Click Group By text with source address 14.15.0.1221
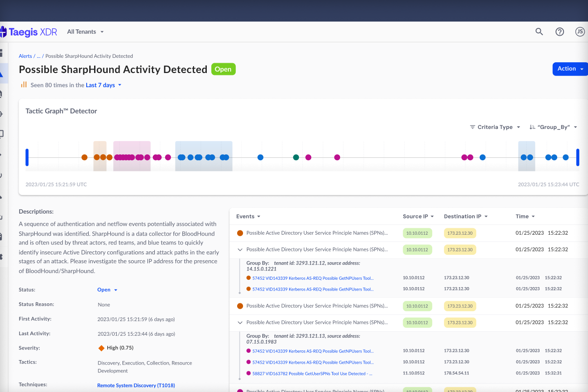588x392 pixels. point(303,266)
